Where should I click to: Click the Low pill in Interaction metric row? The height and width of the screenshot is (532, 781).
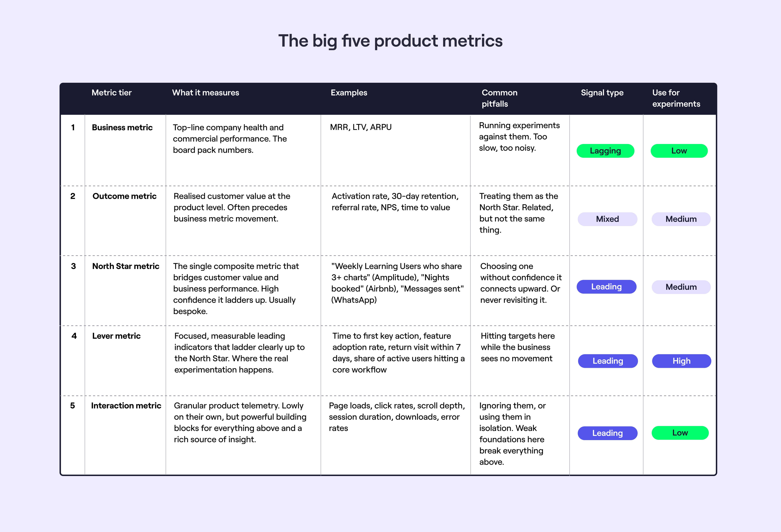point(680,433)
